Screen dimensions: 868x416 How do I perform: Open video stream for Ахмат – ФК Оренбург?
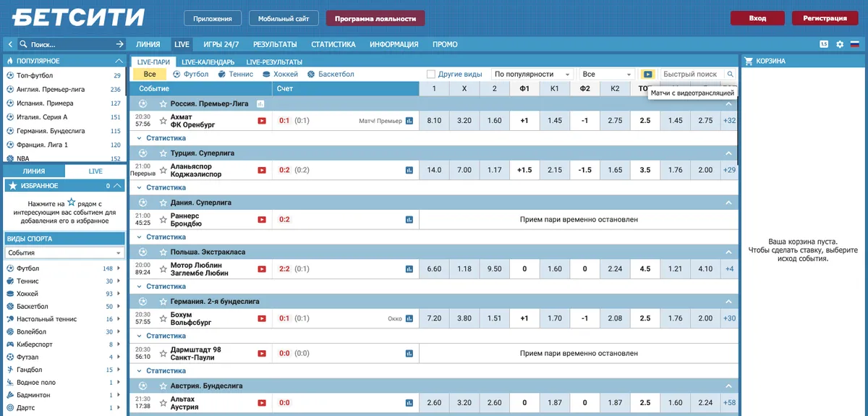(262, 121)
